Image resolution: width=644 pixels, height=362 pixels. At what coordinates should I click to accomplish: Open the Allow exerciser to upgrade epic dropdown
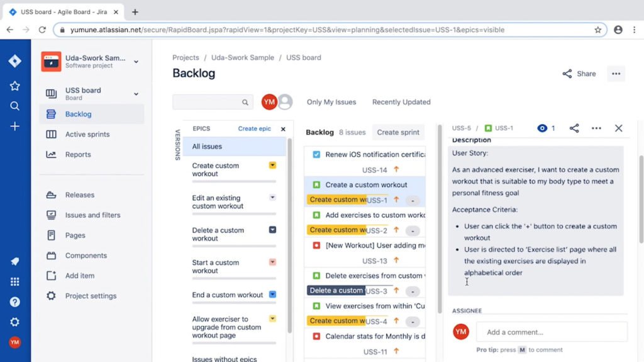coord(272,319)
